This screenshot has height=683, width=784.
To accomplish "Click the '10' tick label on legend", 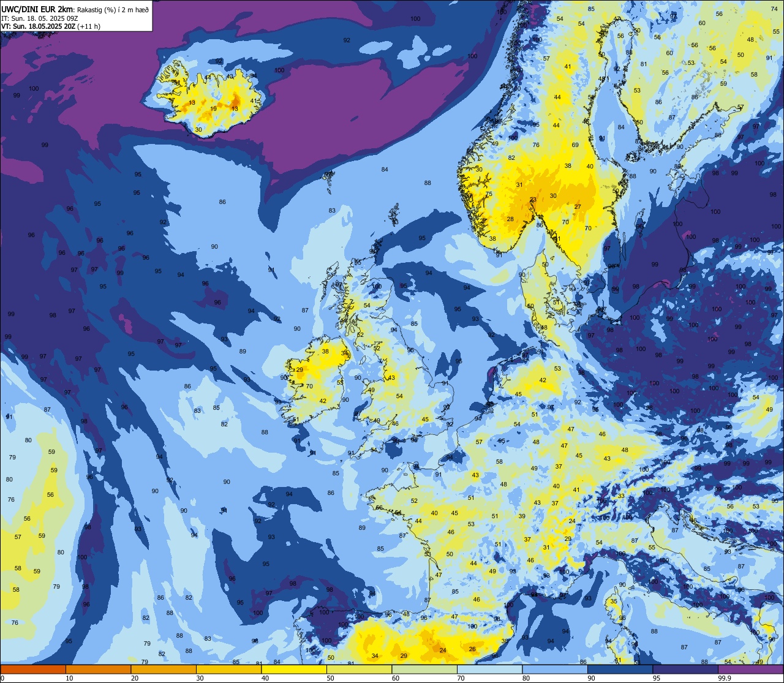I will tap(69, 678).
